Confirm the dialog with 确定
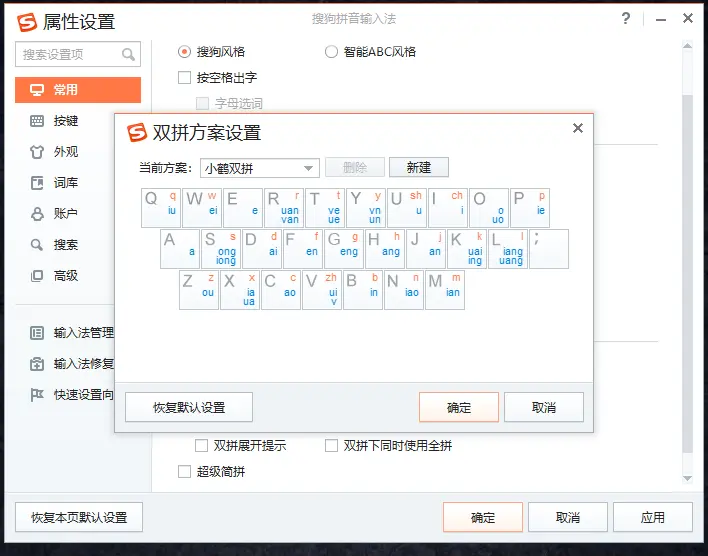The image size is (708, 556). (459, 407)
